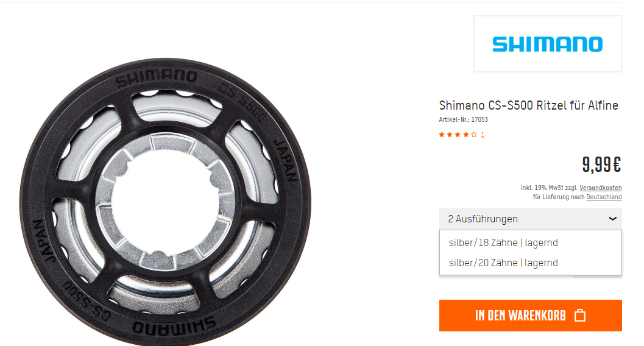Click the article number 'Artikel-Nr.: 17053'
The height and width of the screenshot is (346, 644).
(x=463, y=119)
